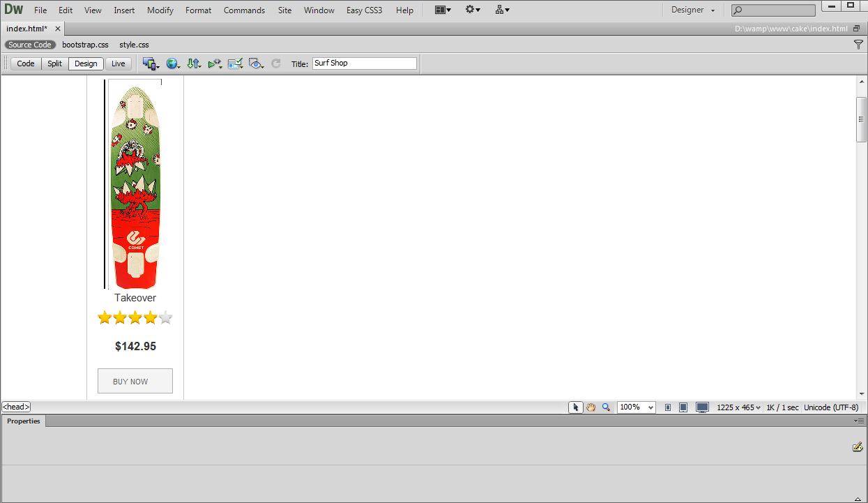Click the Refresh Design View icon
This screenshot has height=503, width=868.
[276, 63]
